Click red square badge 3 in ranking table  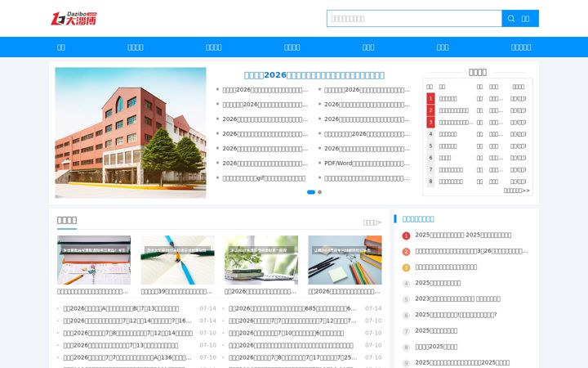coord(430,122)
